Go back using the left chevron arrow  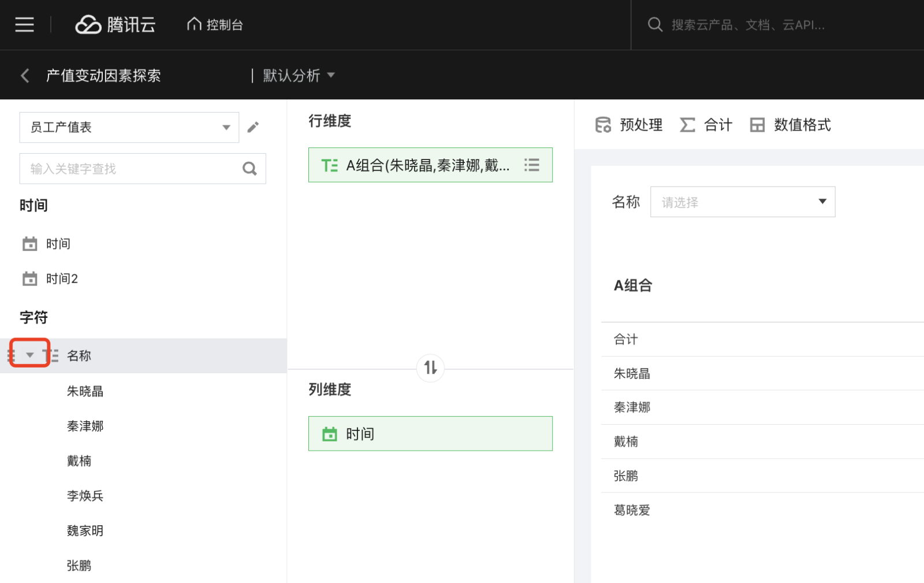point(25,76)
